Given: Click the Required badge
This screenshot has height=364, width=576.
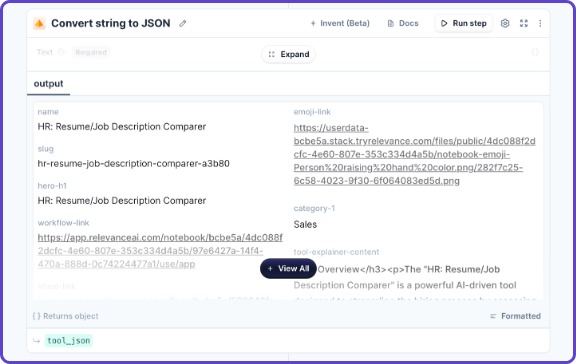Looking at the screenshot, I should (x=91, y=53).
